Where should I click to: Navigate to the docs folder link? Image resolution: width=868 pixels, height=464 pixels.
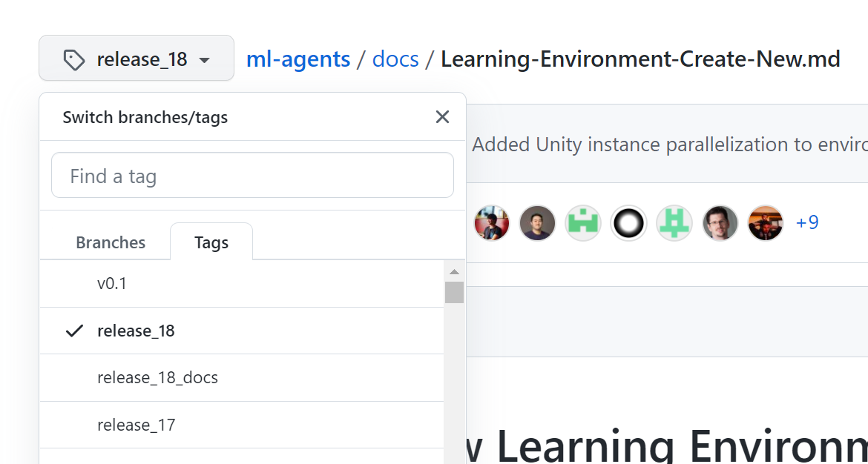click(x=395, y=59)
